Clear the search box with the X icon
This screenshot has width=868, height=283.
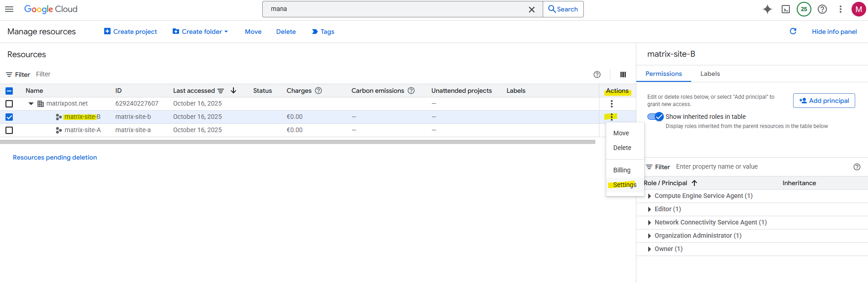click(x=532, y=10)
